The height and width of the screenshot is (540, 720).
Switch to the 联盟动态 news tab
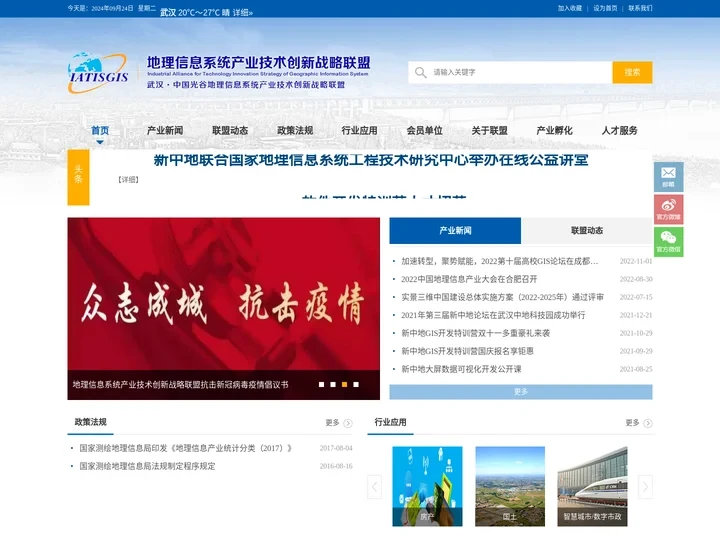(587, 231)
